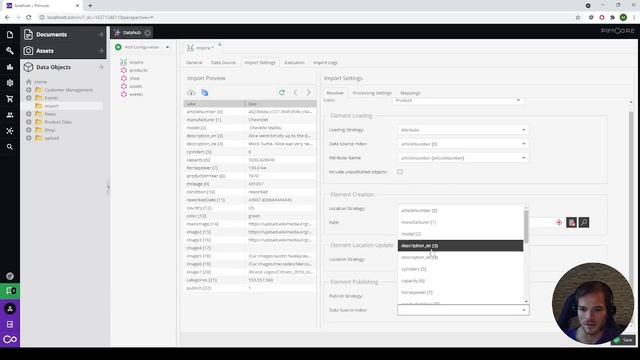Expand the Shop folder node

point(29,130)
